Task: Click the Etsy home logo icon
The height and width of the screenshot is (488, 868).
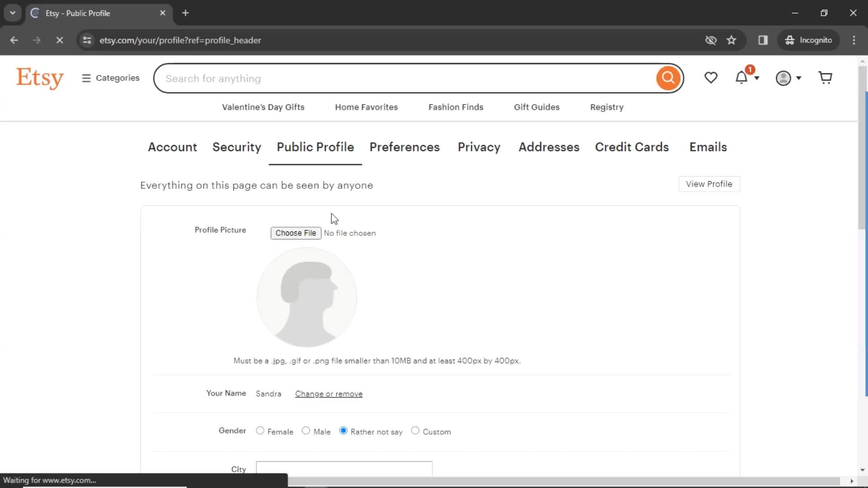Action: tap(39, 78)
